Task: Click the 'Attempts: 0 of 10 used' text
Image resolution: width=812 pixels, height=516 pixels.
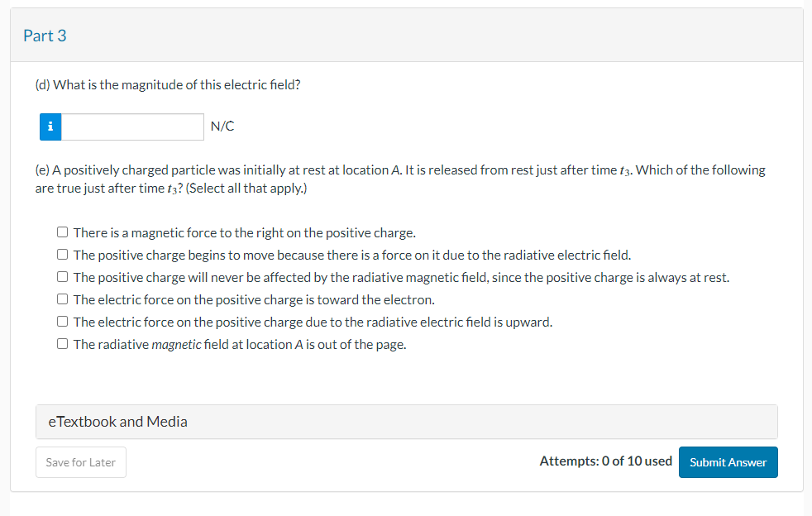Action: tap(605, 461)
